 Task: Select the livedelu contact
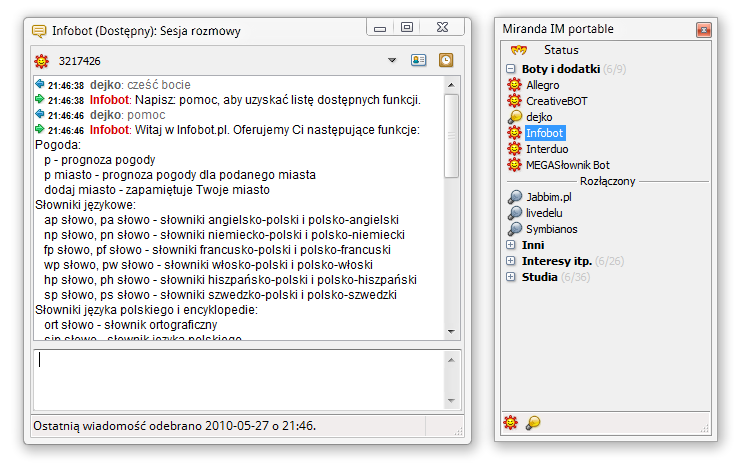tap(544, 213)
